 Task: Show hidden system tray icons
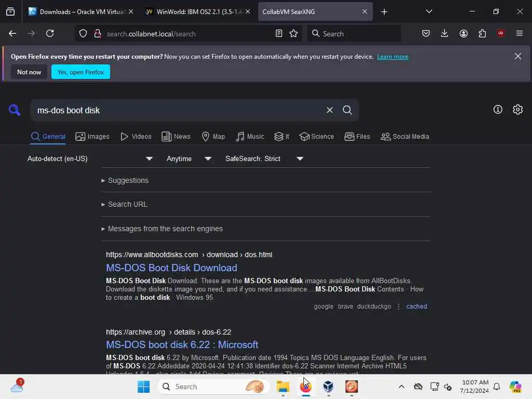tap(402, 387)
